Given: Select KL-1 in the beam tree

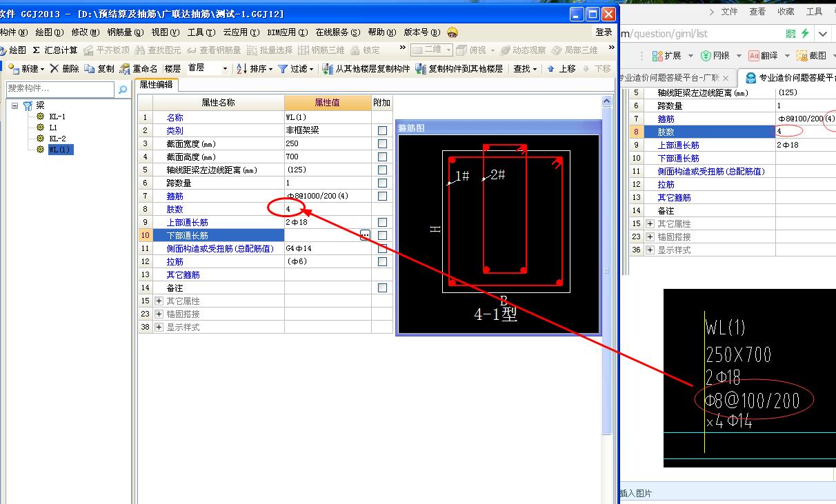Looking at the screenshot, I should point(57,117).
